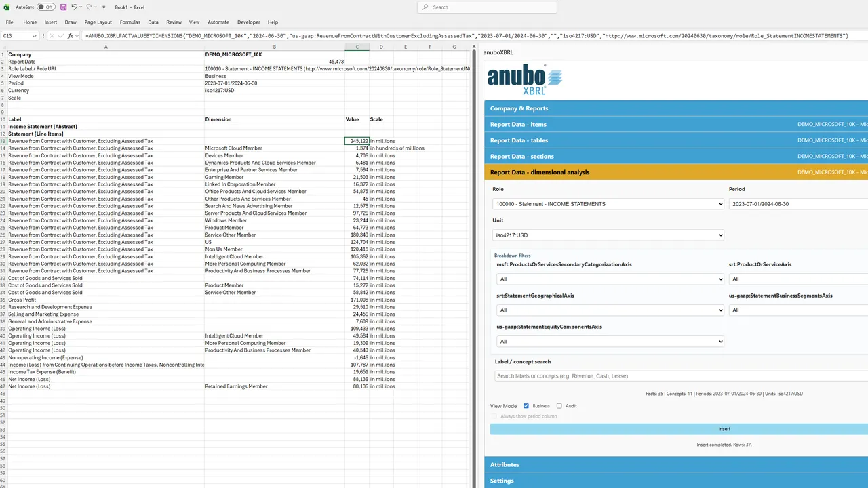Open the Review ribbon tab

point(174,22)
